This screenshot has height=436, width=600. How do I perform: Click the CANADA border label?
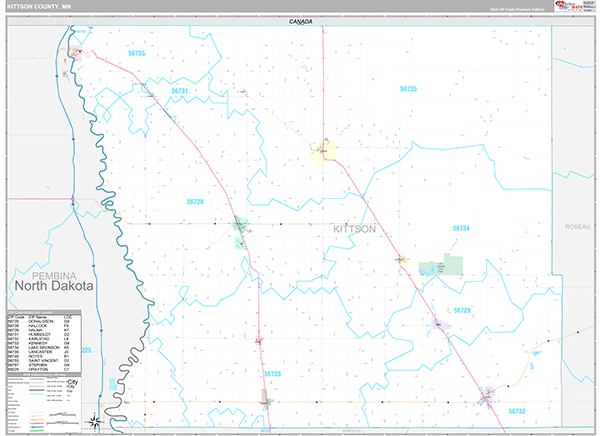click(x=300, y=21)
